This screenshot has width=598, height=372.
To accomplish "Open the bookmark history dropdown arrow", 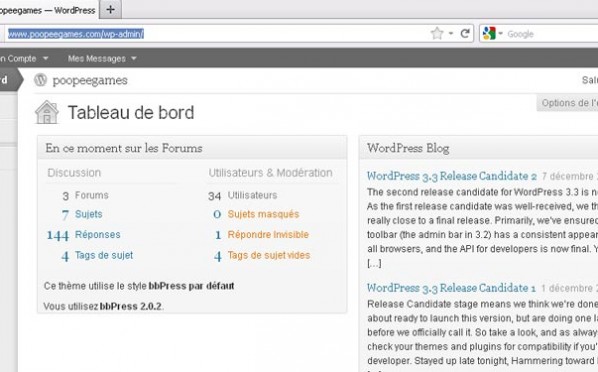I will point(451,34).
